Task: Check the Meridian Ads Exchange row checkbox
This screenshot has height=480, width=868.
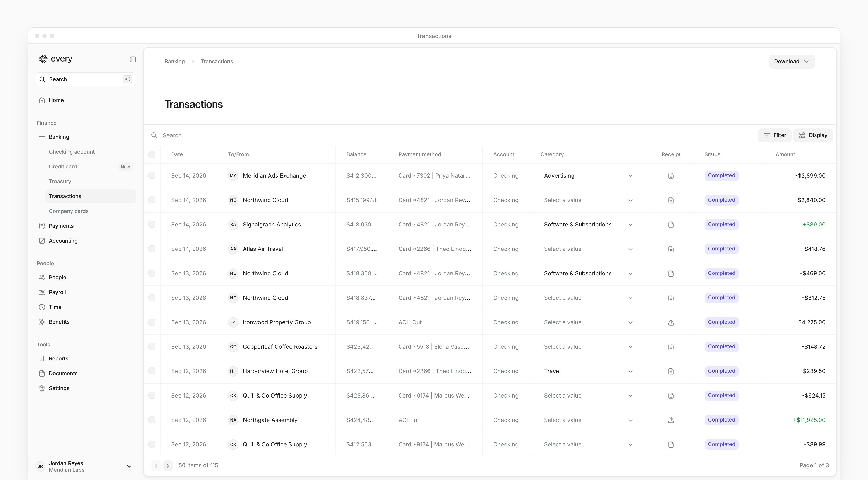Action: click(x=152, y=175)
